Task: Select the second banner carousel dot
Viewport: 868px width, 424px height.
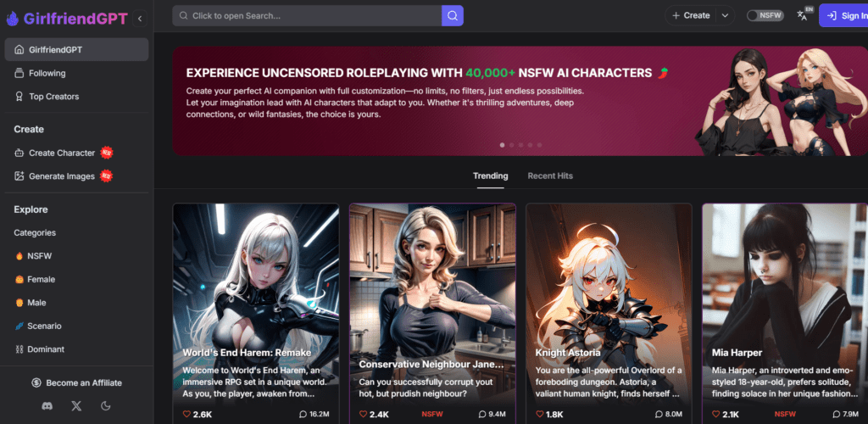Action: click(x=511, y=145)
